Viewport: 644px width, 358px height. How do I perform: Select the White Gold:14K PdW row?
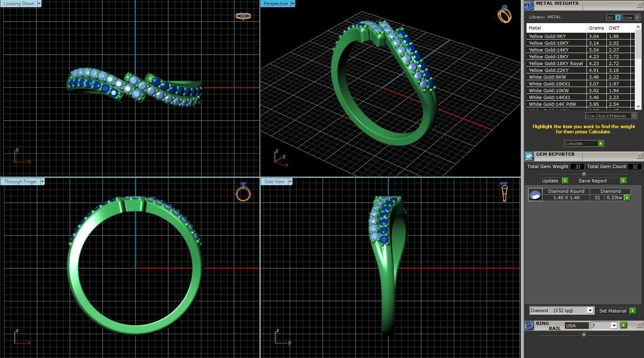[x=580, y=104]
